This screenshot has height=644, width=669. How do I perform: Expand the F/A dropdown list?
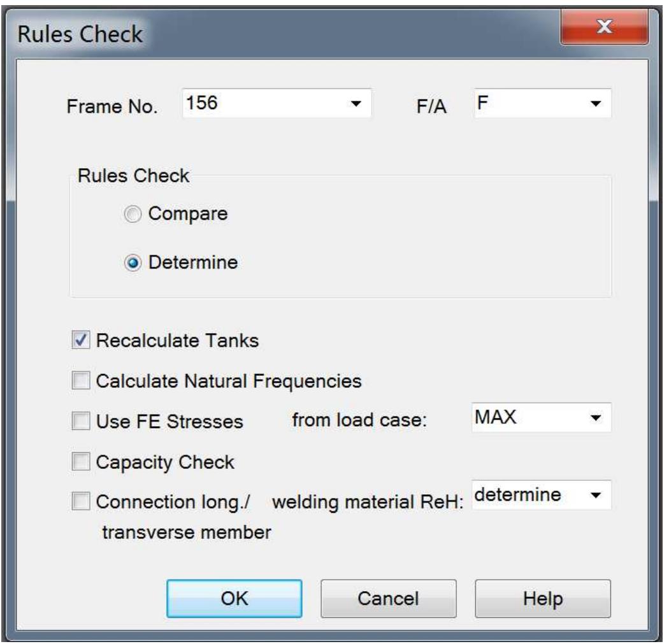596,103
